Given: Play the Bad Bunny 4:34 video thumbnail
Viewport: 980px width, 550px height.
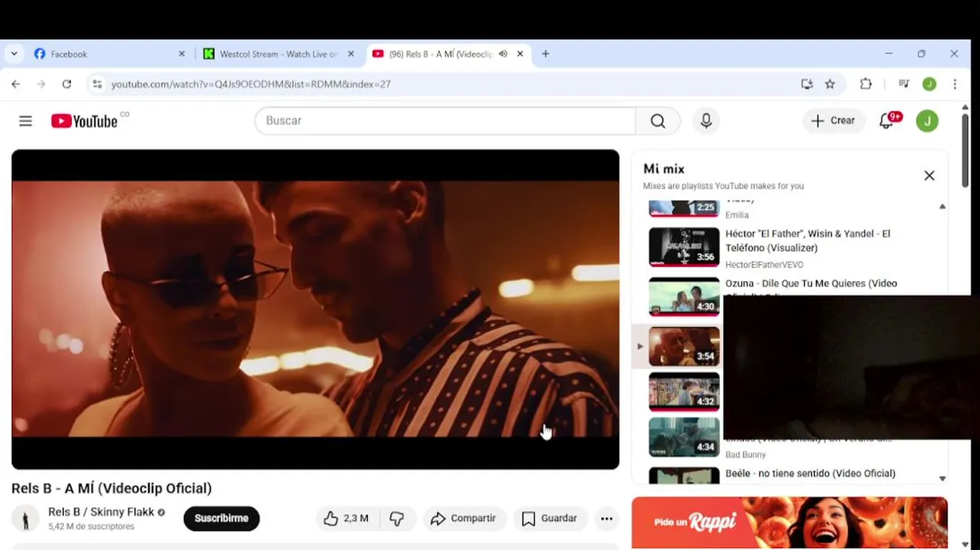Looking at the screenshot, I should (x=684, y=437).
